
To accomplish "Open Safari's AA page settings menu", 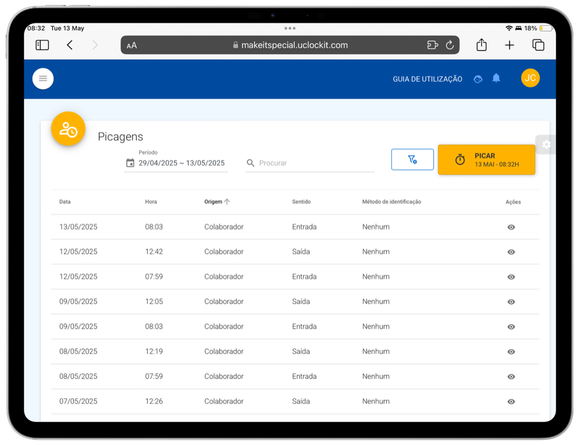I will [x=132, y=45].
